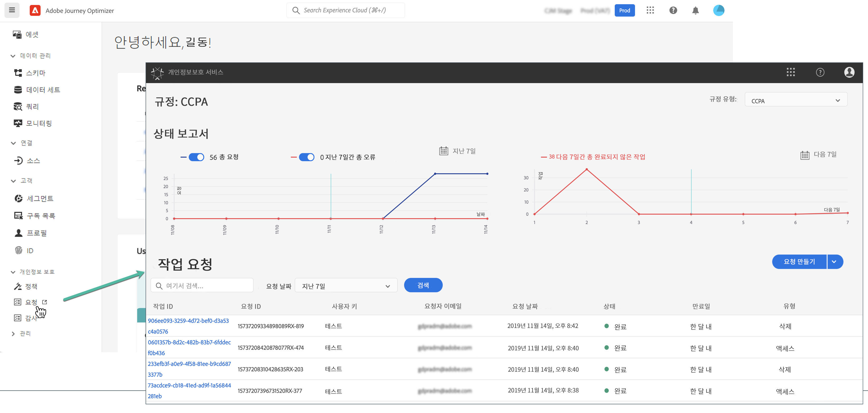Open job ID link starting with 906ee093
Image resolution: width=868 pixels, height=413 pixels.
click(x=188, y=321)
